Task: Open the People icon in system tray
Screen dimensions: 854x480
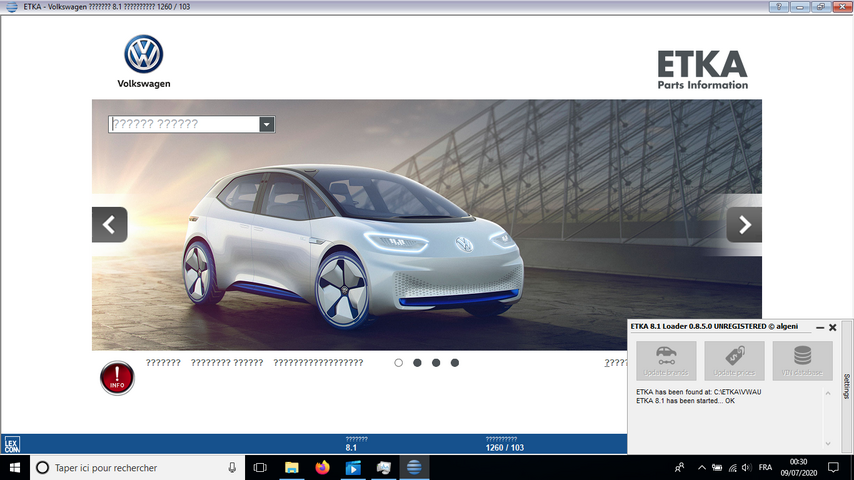Action: tap(679, 467)
